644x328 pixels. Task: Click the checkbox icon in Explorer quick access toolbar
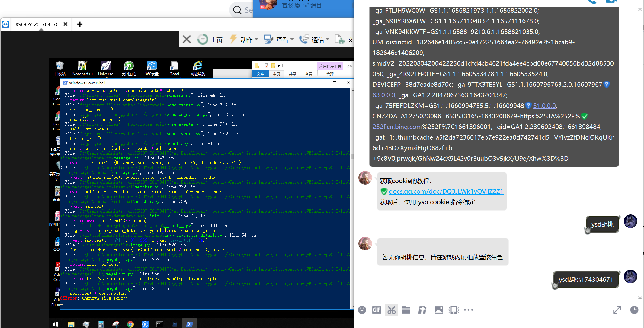(x=267, y=66)
